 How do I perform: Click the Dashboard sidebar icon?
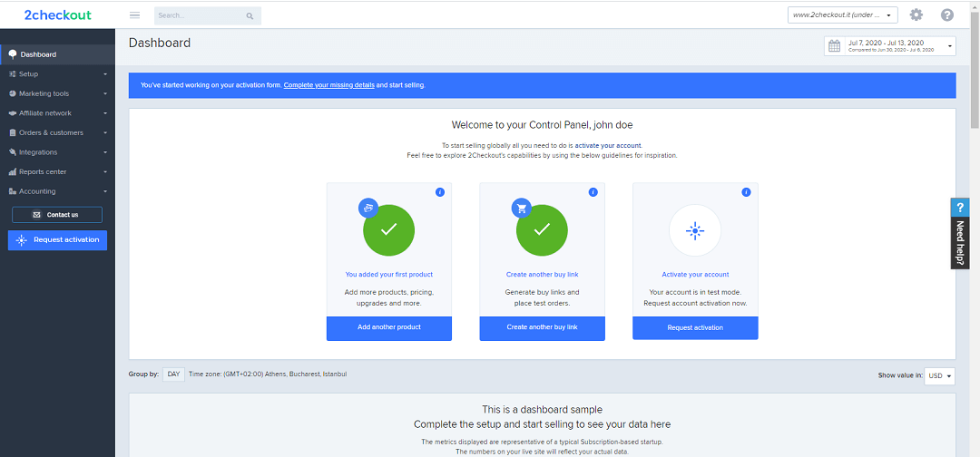pyautogui.click(x=13, y=54)
